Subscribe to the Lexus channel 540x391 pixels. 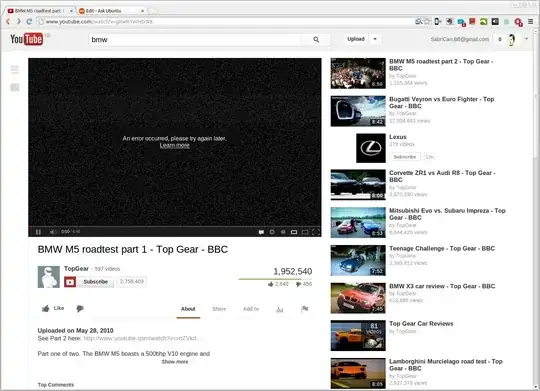click(405, 157)
